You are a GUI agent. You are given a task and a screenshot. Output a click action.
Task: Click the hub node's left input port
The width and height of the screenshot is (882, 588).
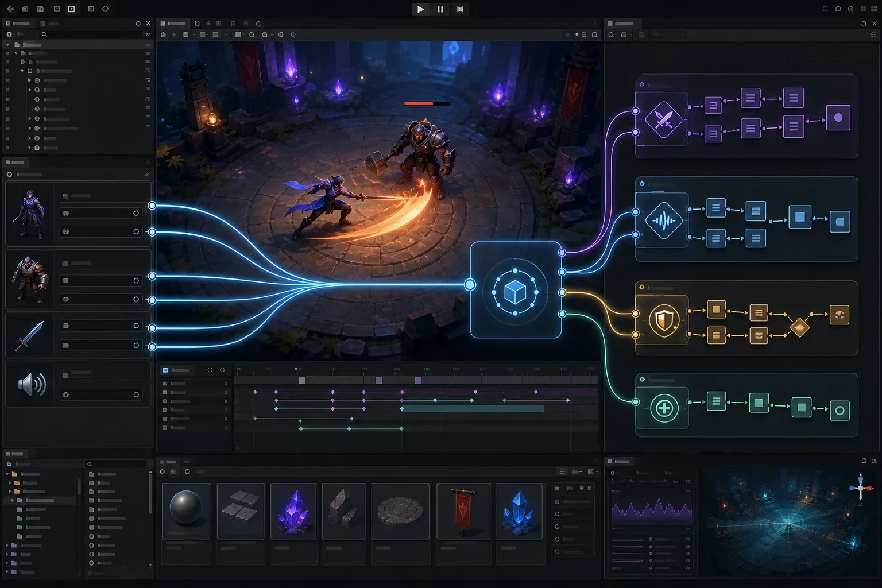(x=470, y=285)
